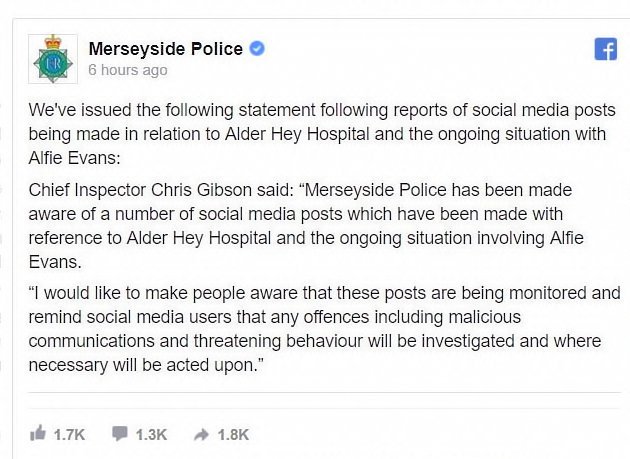The width and height of the screenshot is (630, 459).
Task: Click the 'Alfie Evans:' text line
Action: coord(74,158)
